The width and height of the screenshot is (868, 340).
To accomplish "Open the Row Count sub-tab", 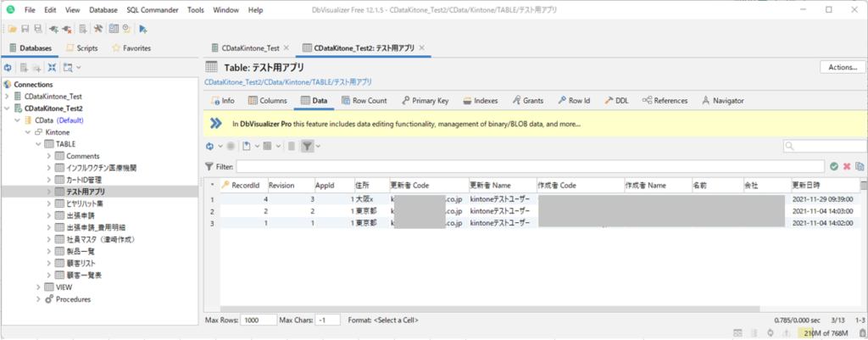I will pos(364,101).
